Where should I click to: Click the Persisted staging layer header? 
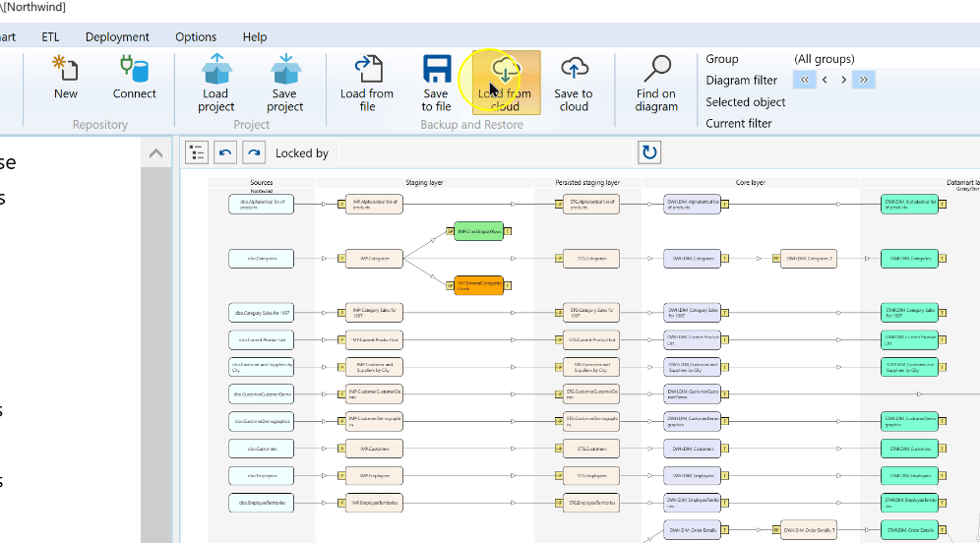[587, 182]
